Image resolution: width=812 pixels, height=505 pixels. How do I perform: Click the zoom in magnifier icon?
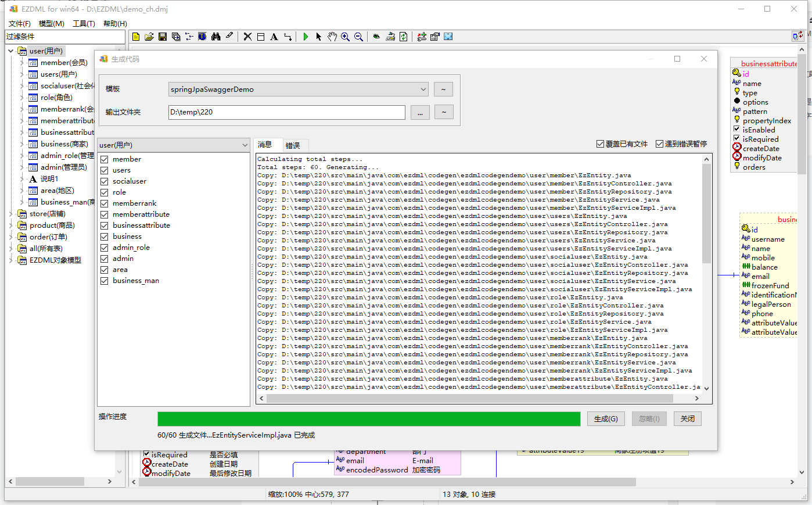point(346,37)
